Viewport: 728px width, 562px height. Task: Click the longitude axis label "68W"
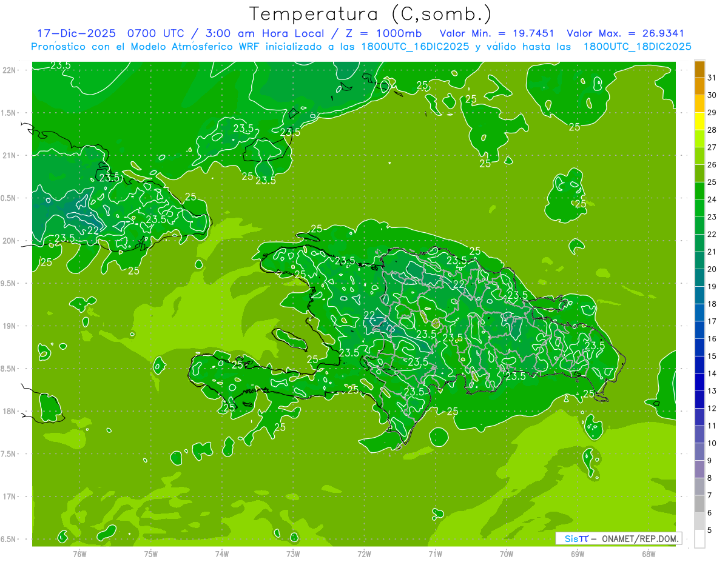click(x=648, y=554)
